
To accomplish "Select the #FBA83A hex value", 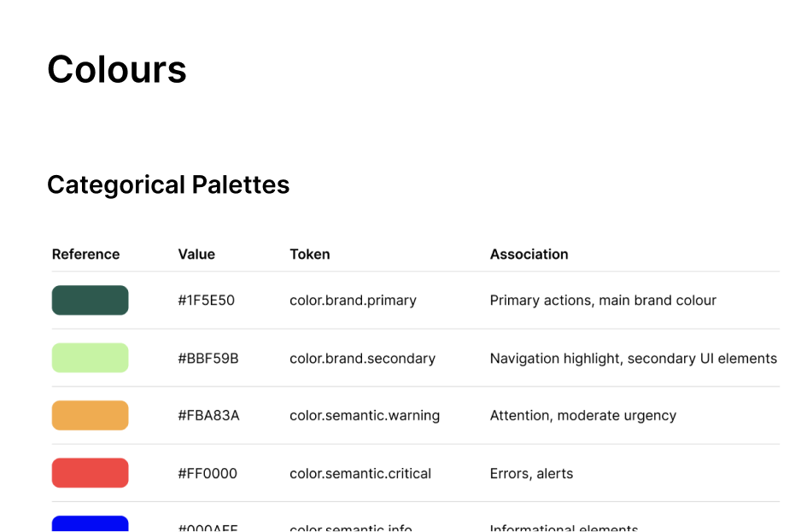I will click(208, 416).
